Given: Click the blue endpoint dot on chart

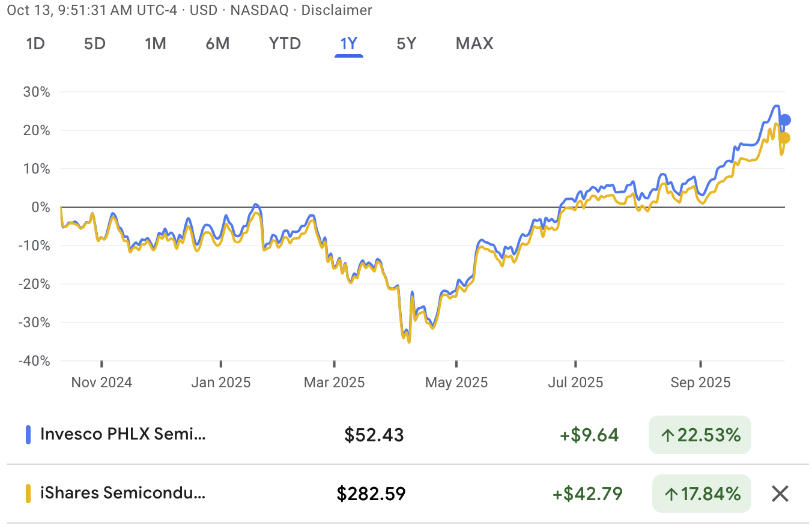Looking at the screenshot, I should click(785, 120).
